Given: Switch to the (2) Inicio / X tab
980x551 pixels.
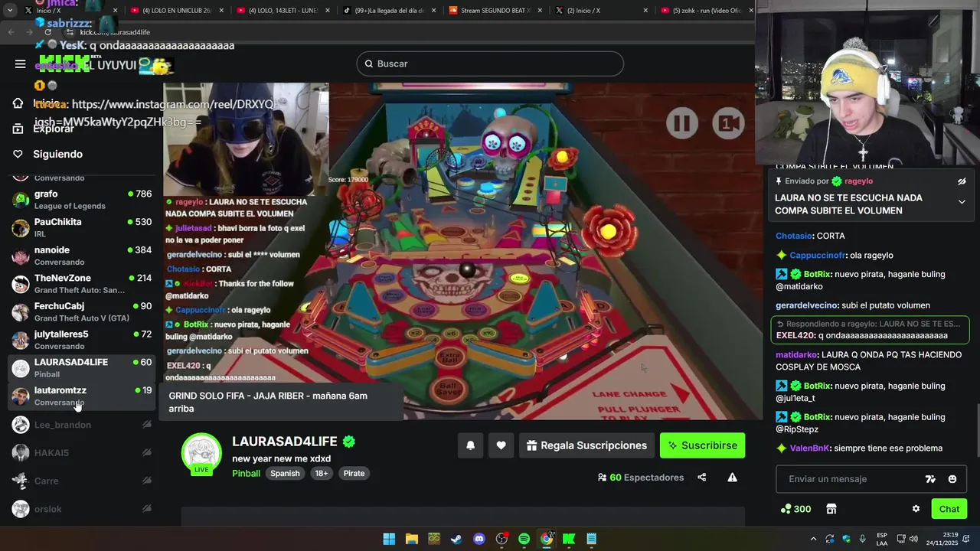Looking at the screenshot, I should tap(599, 11).
